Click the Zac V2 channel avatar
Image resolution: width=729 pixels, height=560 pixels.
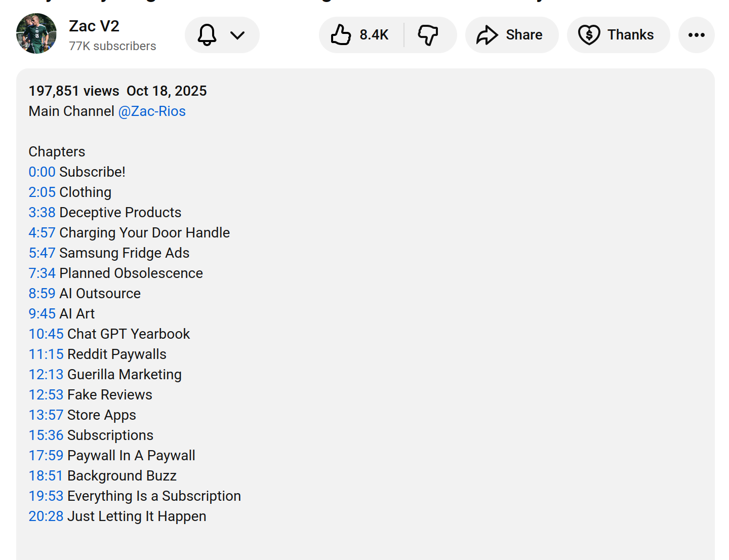coord(36,33)
